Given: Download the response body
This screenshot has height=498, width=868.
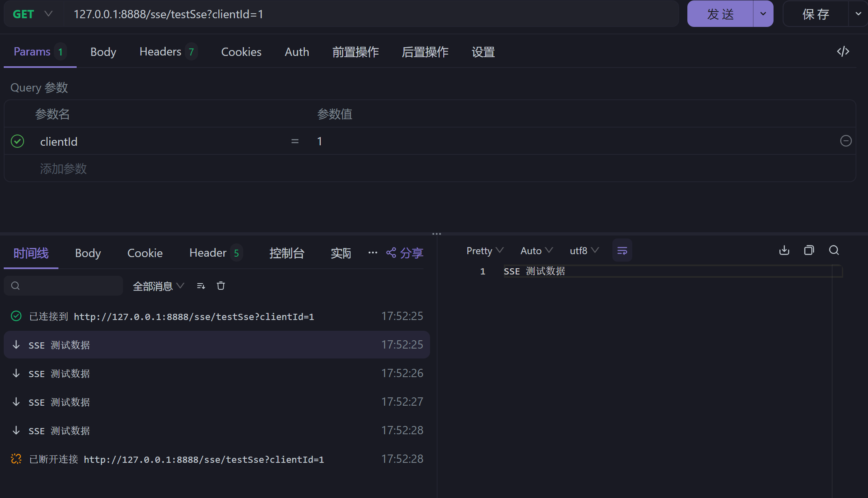Looking at the screenshot, I should [784, 250].
